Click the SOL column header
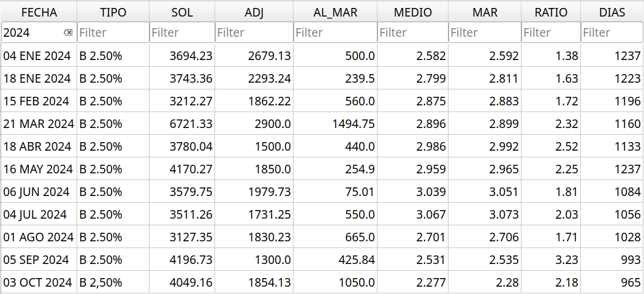 (x=182, y=12)
